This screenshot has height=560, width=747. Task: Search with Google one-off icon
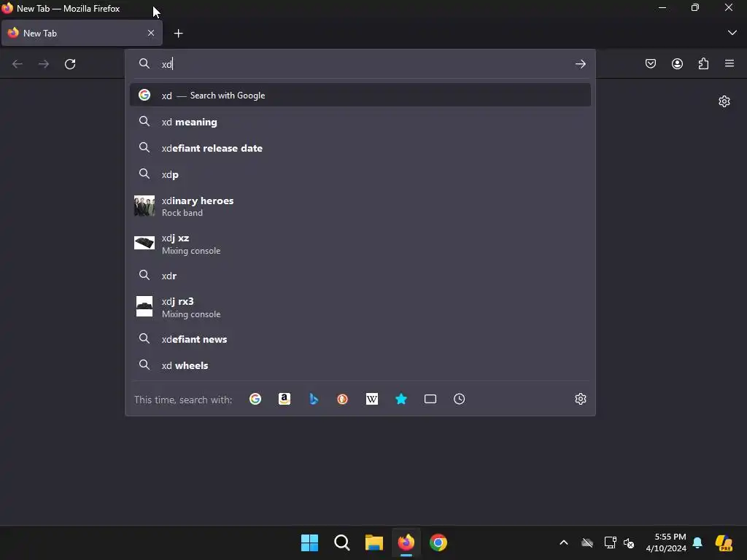click(255, 399)
